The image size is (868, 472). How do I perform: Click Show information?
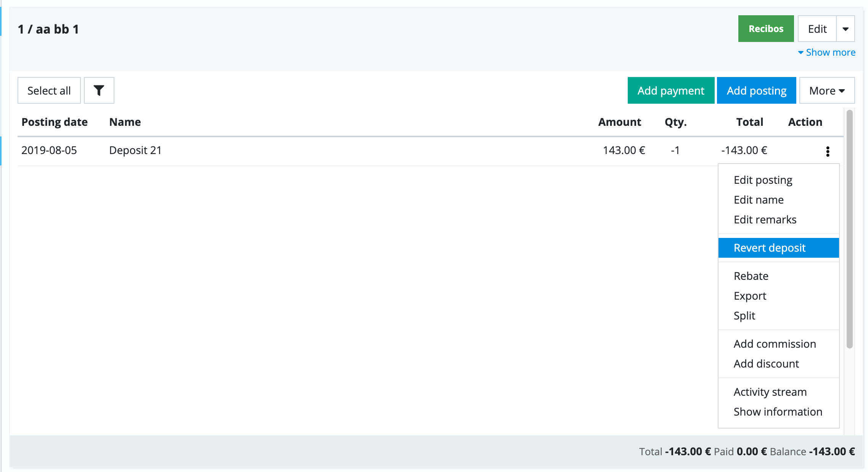pyautogui.click(x=778, y=412)
